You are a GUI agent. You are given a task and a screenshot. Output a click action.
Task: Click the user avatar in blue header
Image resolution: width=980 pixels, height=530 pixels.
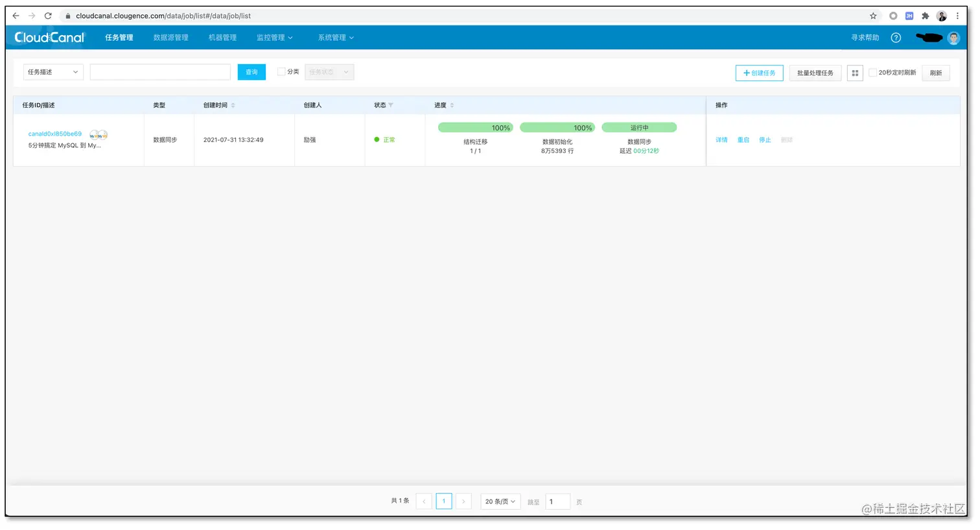point(953,38)
